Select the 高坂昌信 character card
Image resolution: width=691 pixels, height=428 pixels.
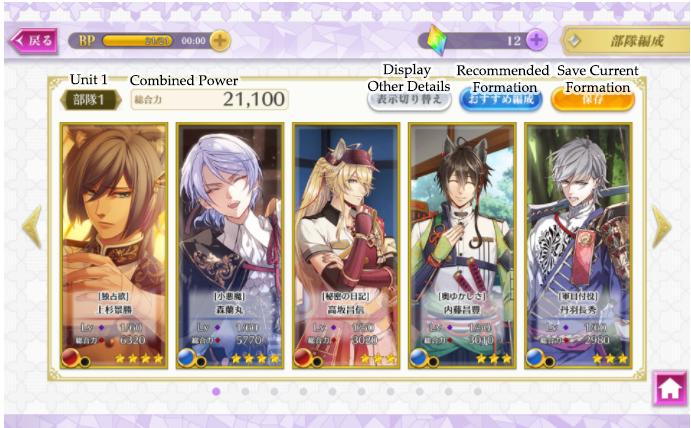346,246
